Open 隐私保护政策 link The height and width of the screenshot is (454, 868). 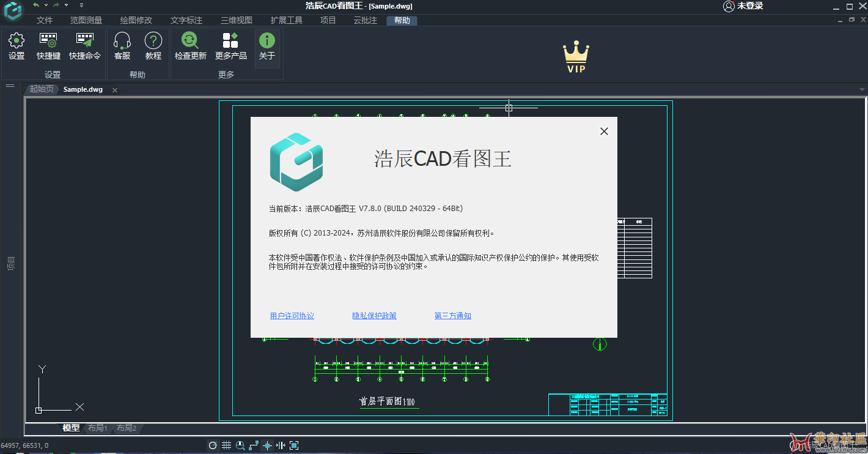coord(375,316)
